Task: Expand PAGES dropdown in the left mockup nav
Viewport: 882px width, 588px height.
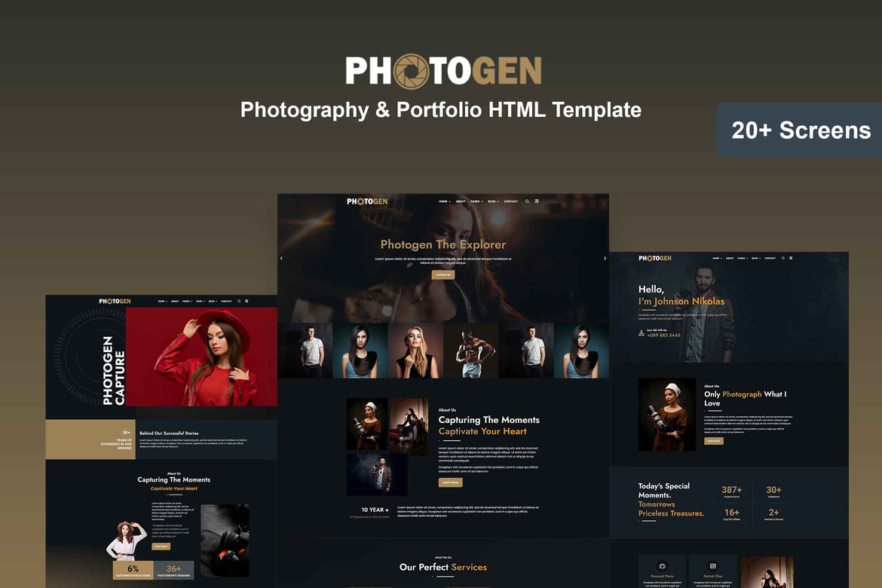Action: [187, 301]
